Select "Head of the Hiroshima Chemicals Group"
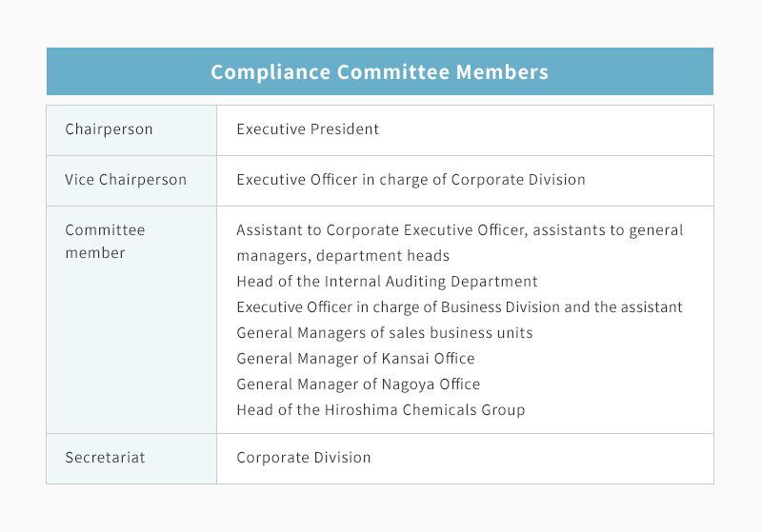Image resolution: width=762 pixels, height=532 pixels. (x=380, y=410)
